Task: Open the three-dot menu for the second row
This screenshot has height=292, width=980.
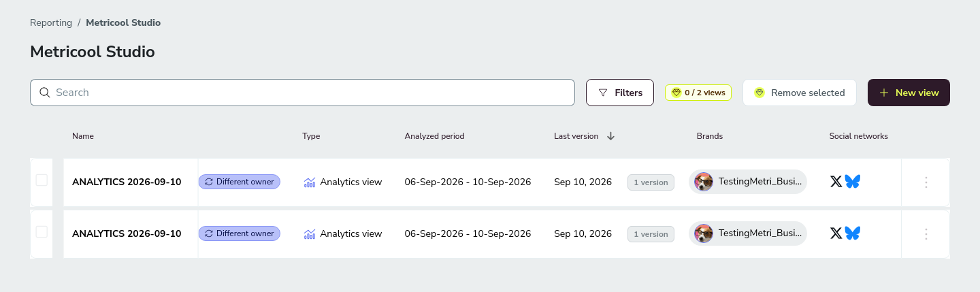Action: (926, 234)
